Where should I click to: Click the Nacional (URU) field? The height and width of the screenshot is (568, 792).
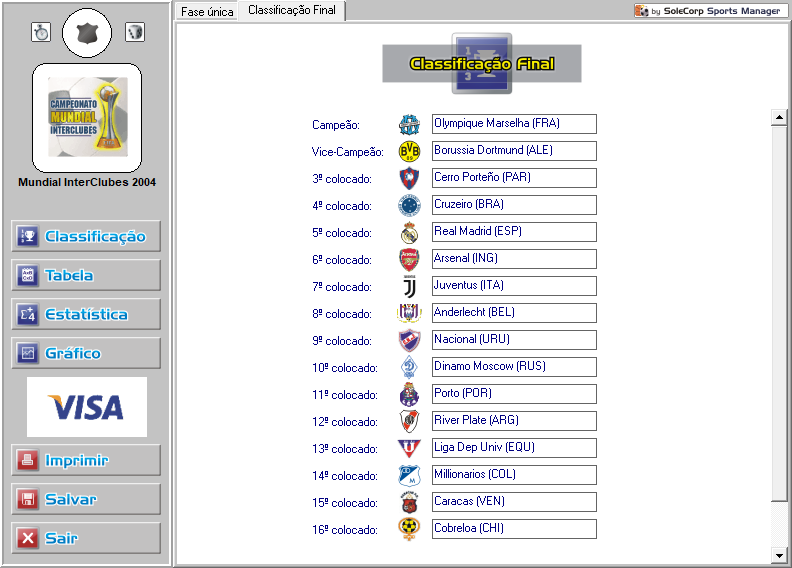pyautogui.click(x=514, y=340)
